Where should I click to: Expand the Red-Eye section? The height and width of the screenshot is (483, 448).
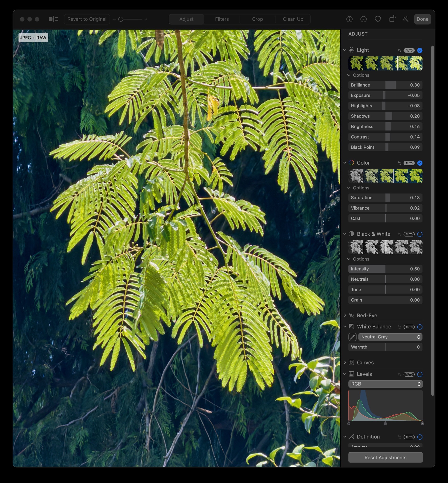click(x=345, y=315)
